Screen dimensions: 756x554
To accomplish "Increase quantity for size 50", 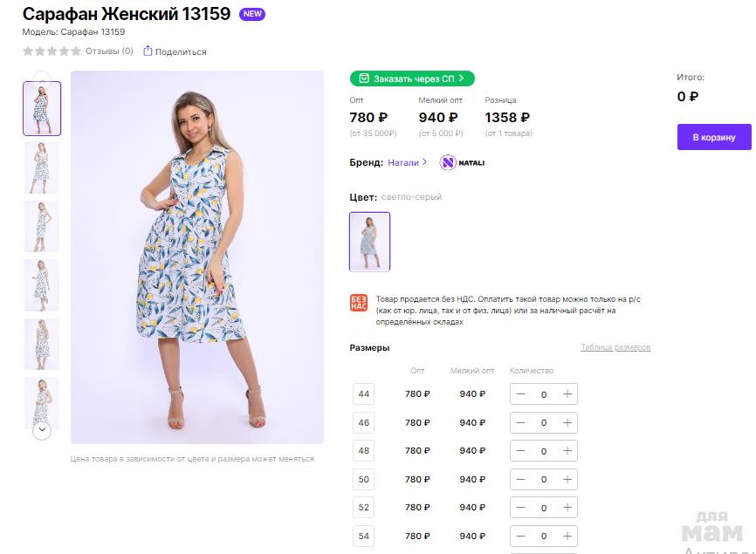I will tap(567, 480).
